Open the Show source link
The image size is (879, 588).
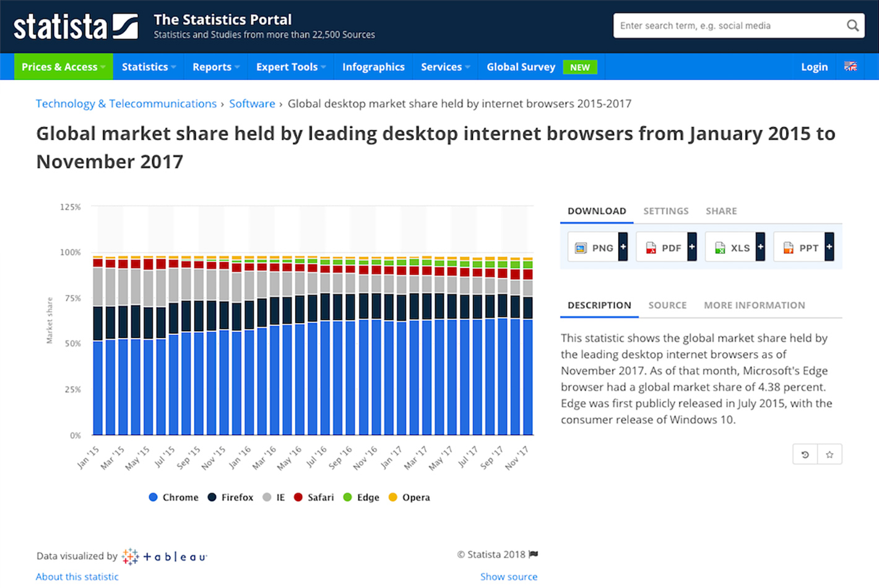coord(508,576)
